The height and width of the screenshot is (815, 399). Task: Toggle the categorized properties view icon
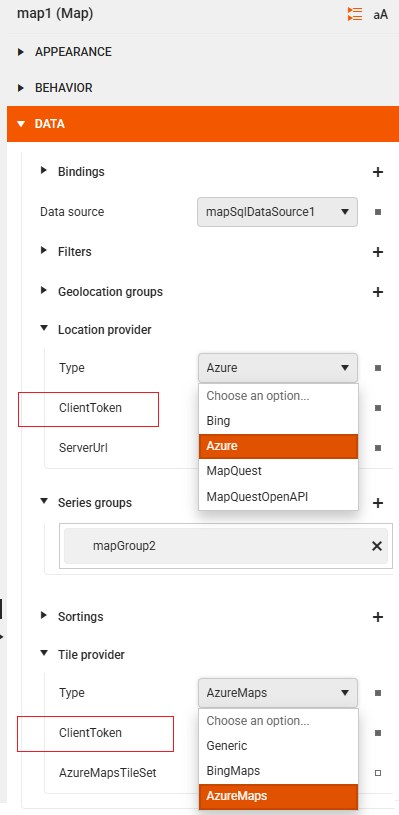click(x=355, y=14)
